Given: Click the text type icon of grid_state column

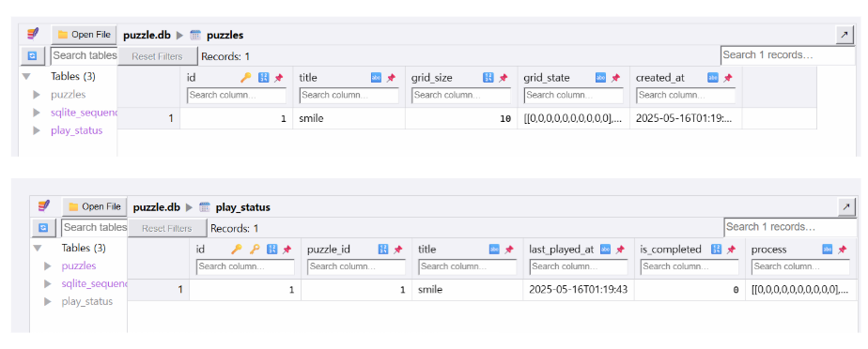Looking at the screenshot, I should point(600,78).
